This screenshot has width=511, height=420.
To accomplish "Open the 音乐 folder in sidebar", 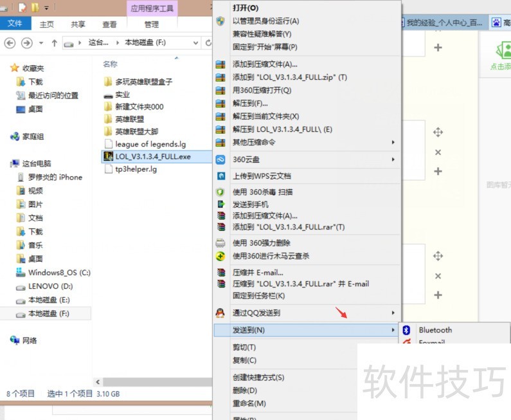I will click(35, 245).
